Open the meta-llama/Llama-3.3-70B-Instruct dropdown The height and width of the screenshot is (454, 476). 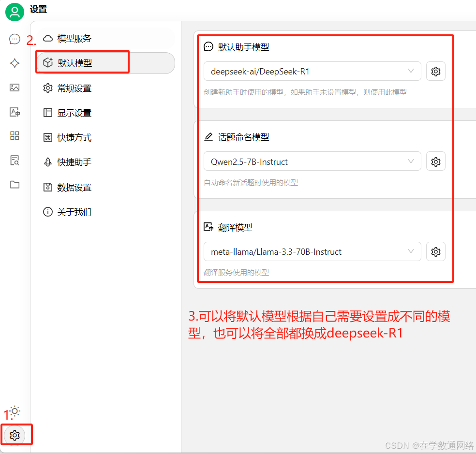(312, 251)
